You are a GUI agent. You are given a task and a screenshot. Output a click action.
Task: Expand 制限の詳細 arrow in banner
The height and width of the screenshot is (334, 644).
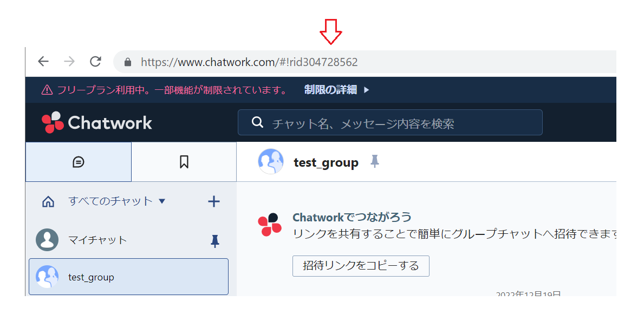click(366, 90)
